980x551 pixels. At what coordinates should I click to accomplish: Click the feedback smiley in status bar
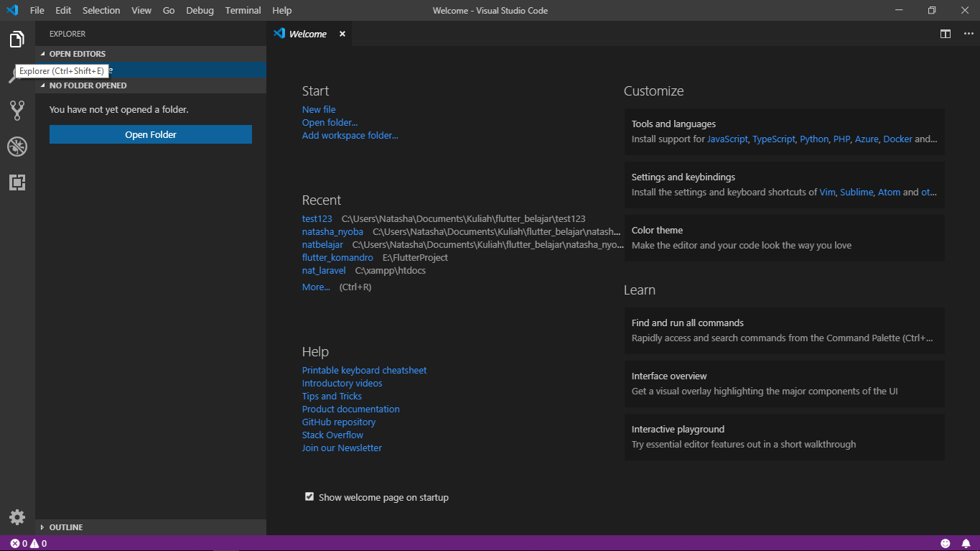click(945, 542)
